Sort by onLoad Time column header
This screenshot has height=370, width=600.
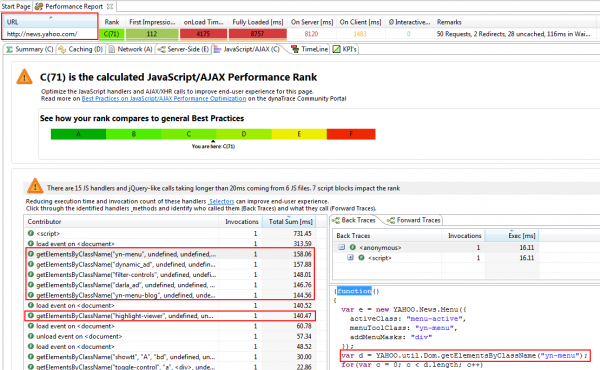pyautogui.click(x=204, y=22)
